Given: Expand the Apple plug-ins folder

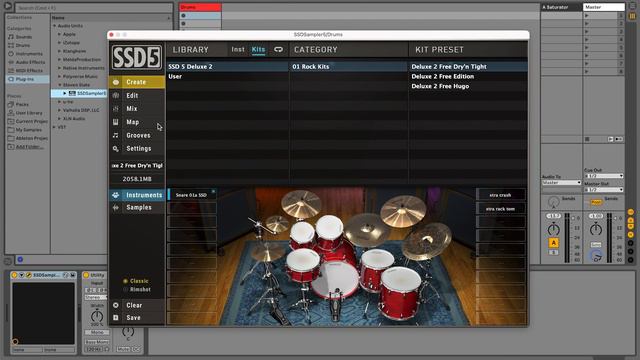Looking at the screenshot, I should point(60,34).
